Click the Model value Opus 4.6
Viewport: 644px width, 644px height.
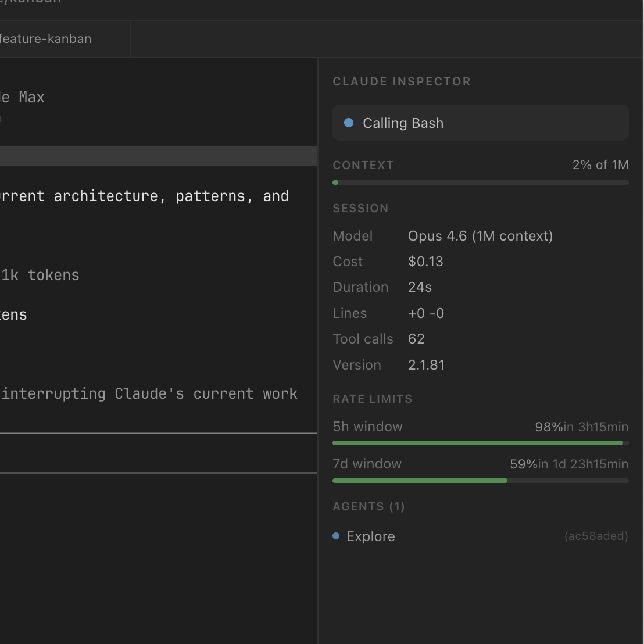481,236
